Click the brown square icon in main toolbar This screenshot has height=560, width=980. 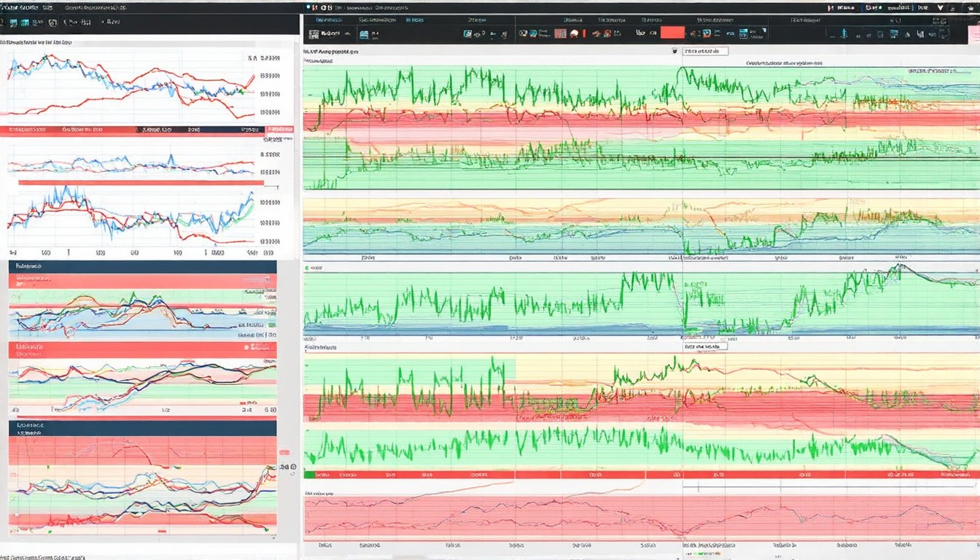point(561,33)
